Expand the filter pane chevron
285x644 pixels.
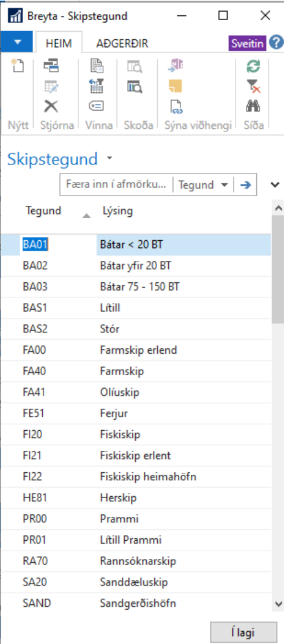point(275,185)
